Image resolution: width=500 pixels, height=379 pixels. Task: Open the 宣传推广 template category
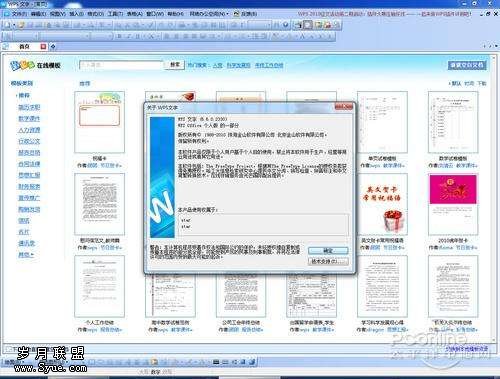(29, 198)
